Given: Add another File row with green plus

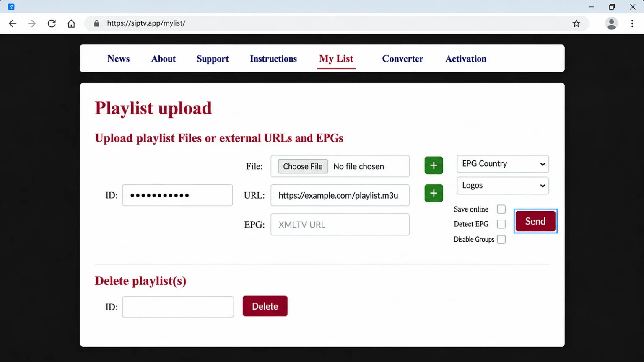Looking at the screenshot, I should [x=434, y=165].
